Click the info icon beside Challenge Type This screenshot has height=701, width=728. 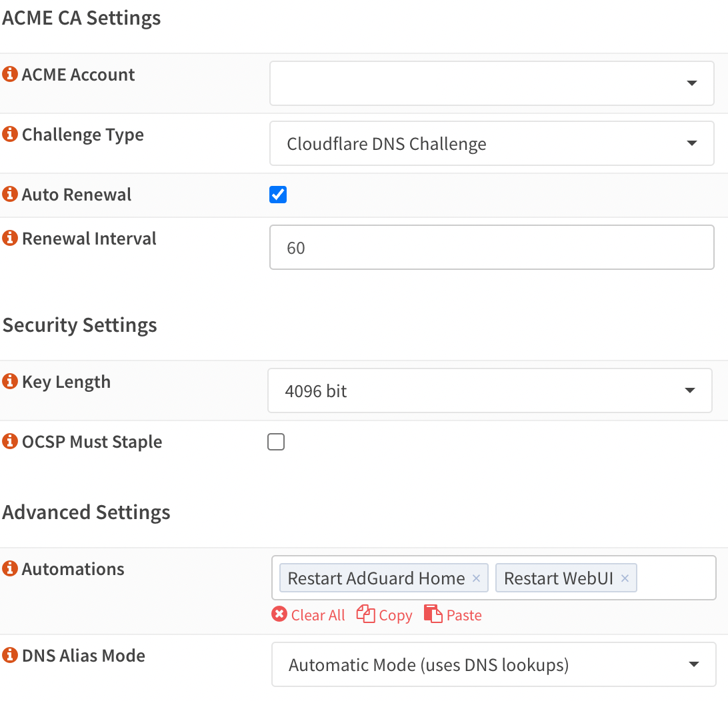pyautogui.click(x=9, y=134)
